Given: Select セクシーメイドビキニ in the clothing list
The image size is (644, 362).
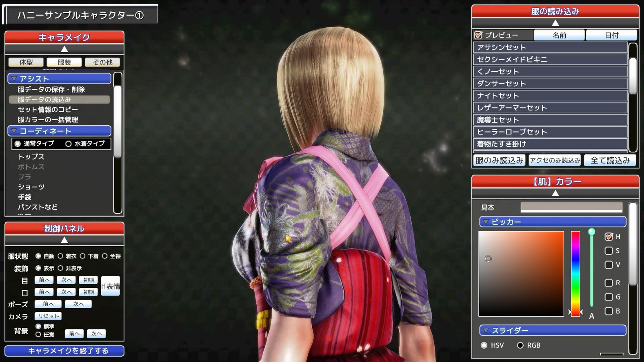Looking at the screenshot, I should coord(550,60).
